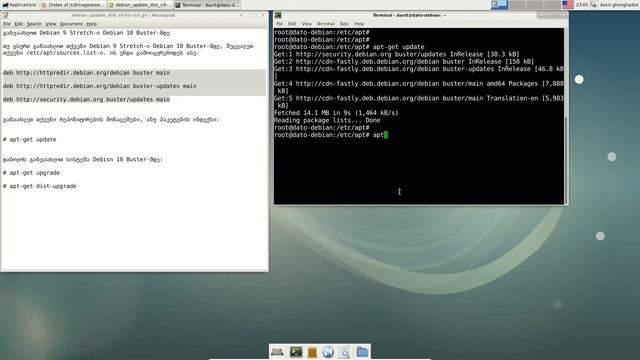640x360 pixels.
Task: Click '# apt-get upgrade' line in Mousepad
Action: [31, 173]
